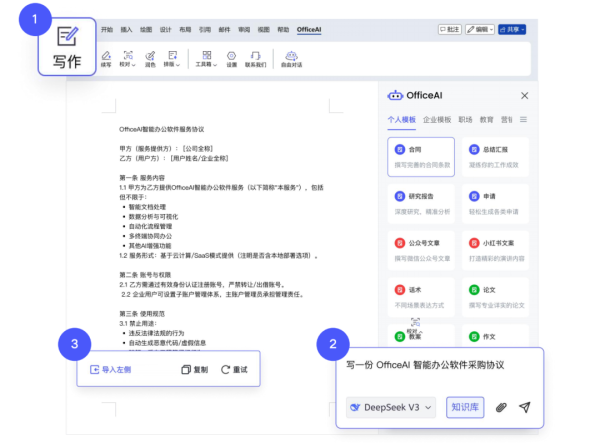This screenshot has width=600, height=443.
Task: Click the 写作 writing button
Action: pos(67,47)
